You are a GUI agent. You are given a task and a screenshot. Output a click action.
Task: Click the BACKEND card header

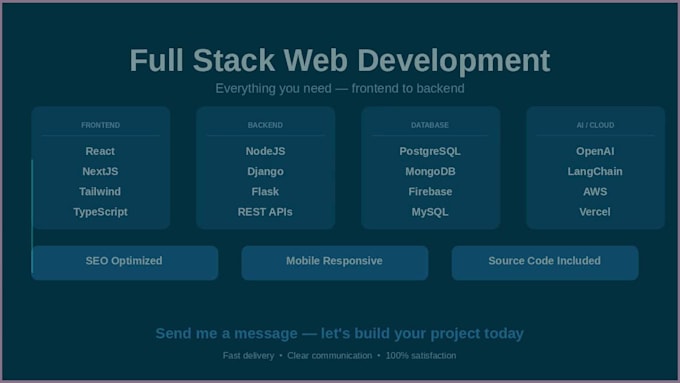click(265, 125)
